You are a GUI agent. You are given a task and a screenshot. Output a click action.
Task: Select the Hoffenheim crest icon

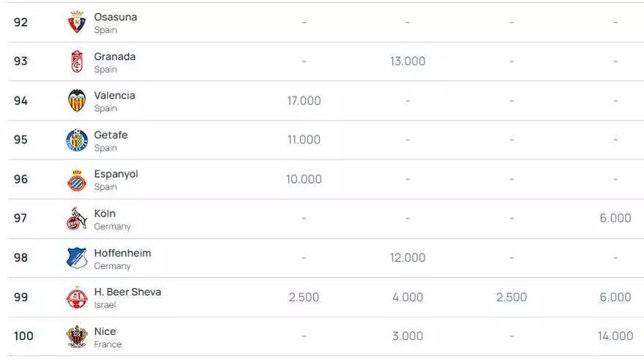tap(77, 257)
